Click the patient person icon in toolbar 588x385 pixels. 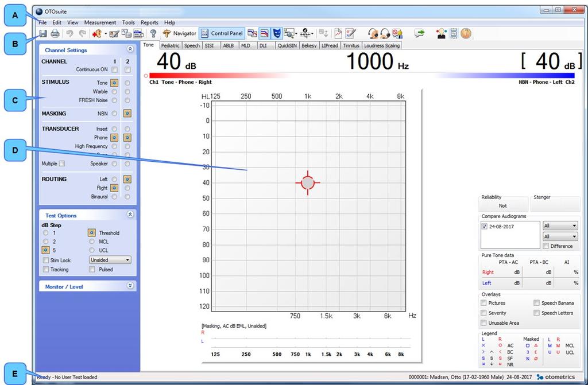click(442, 34)
